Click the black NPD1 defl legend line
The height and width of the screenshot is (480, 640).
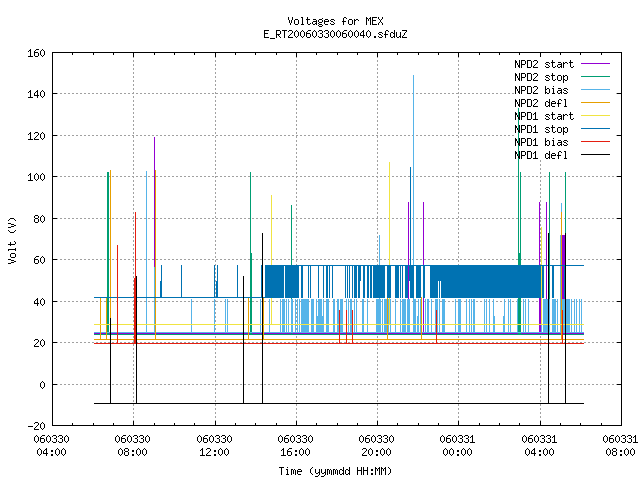(595, 155)
